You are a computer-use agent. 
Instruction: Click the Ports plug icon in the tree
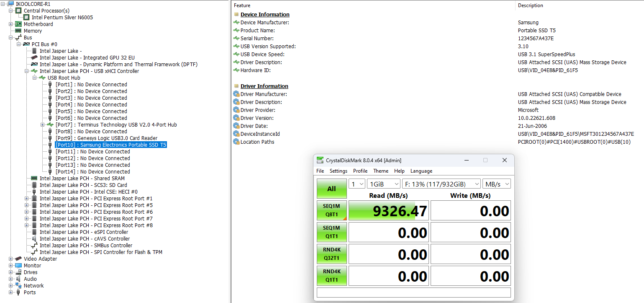(18, 292)
